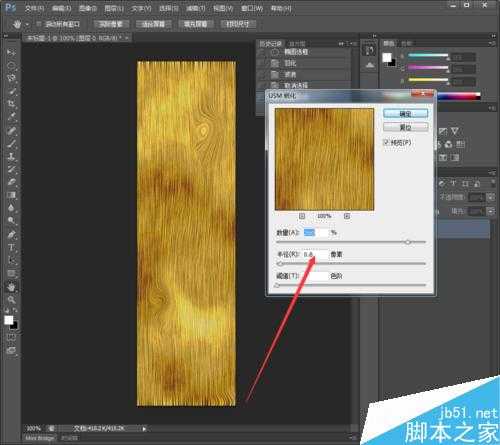Select the Pen tool in the toolbox

(x=11, y=235)
